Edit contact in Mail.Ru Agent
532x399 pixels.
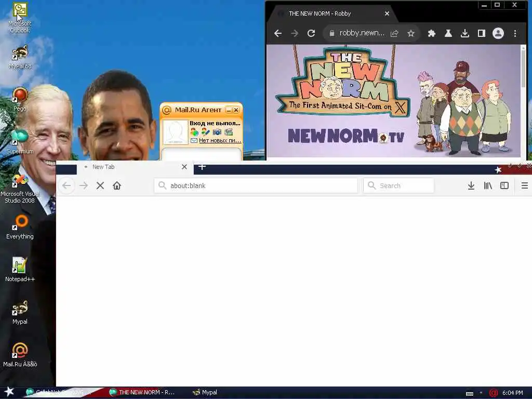(206, 132)
